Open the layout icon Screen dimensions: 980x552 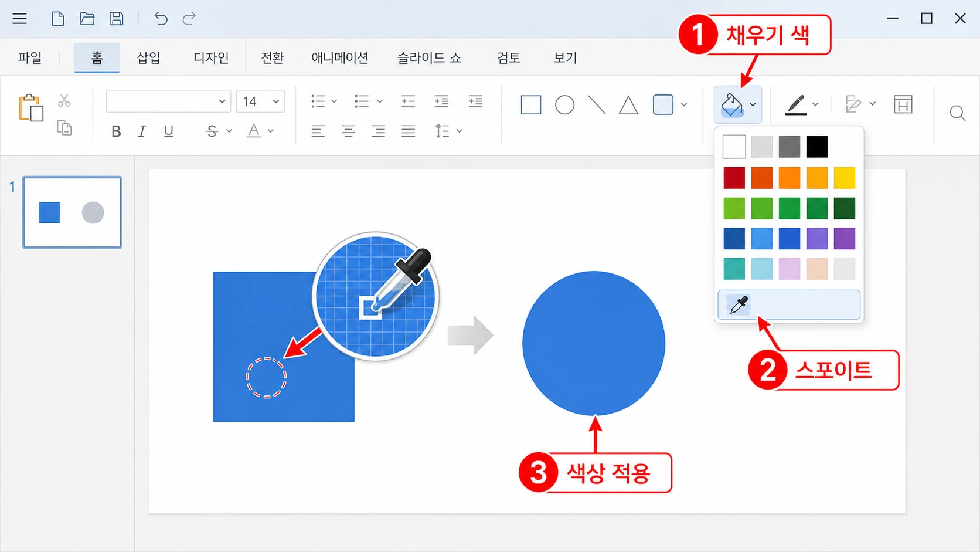(903, 104)
